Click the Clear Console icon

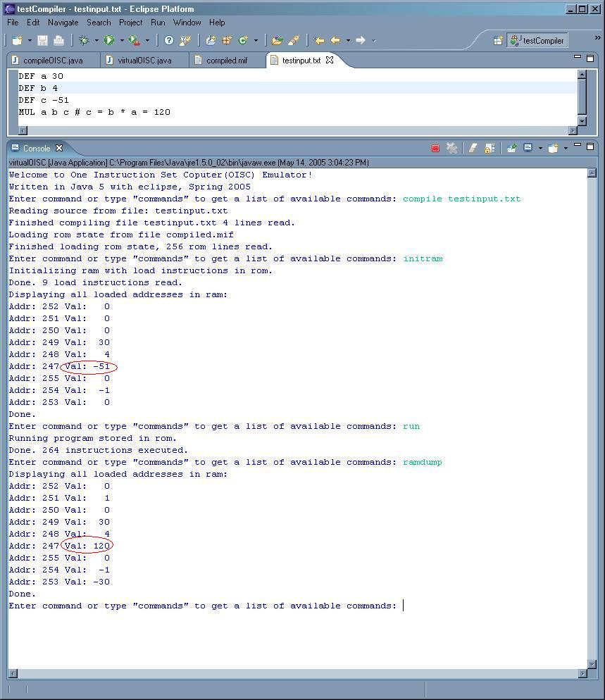click(473, 148)
